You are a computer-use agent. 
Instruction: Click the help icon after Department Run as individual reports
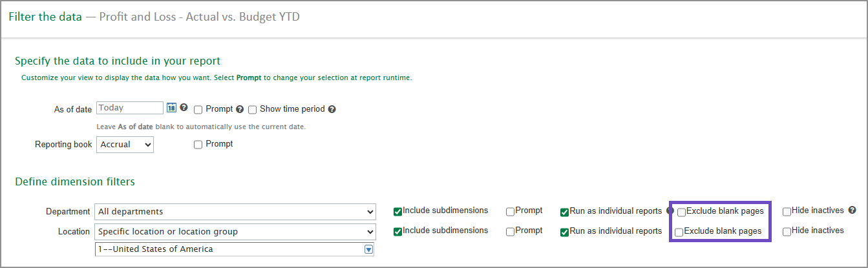point(670,210)
